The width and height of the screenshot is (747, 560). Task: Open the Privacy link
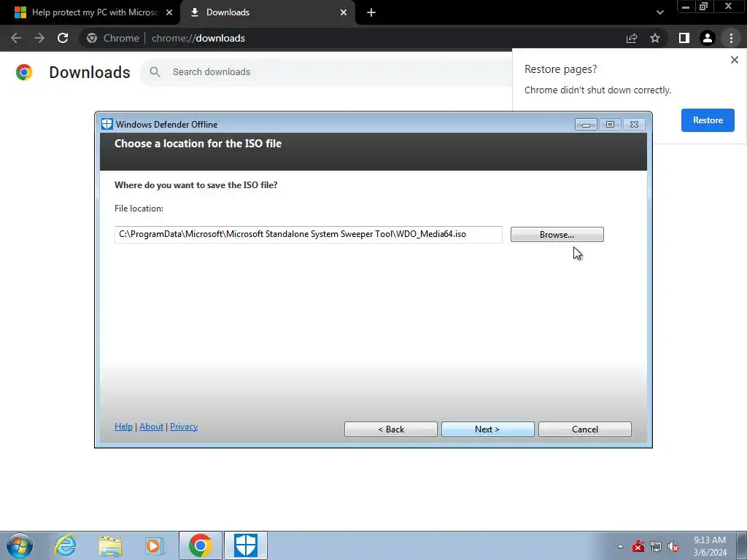coord(183,426)
